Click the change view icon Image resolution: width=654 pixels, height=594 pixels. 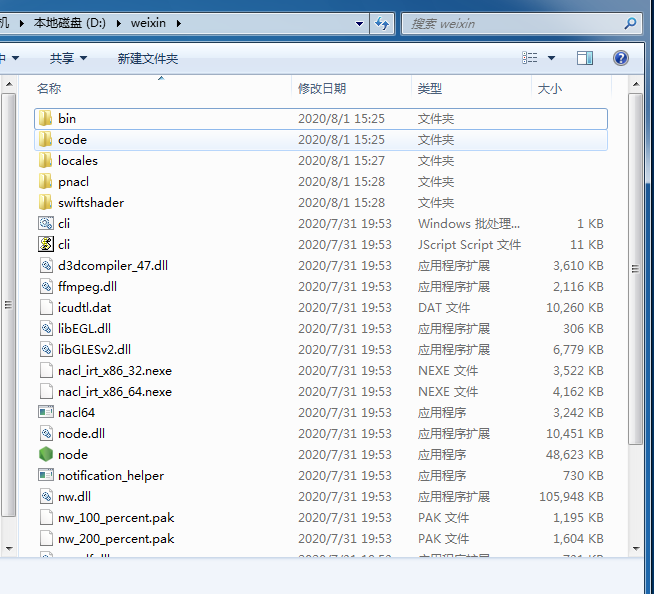point(530,58)
